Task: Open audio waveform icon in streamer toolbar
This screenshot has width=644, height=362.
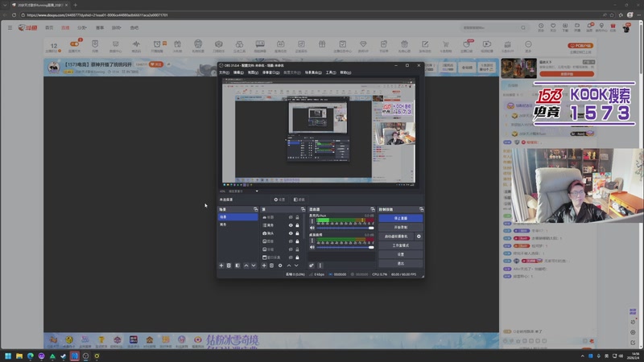Action: (x=136, y=45)
